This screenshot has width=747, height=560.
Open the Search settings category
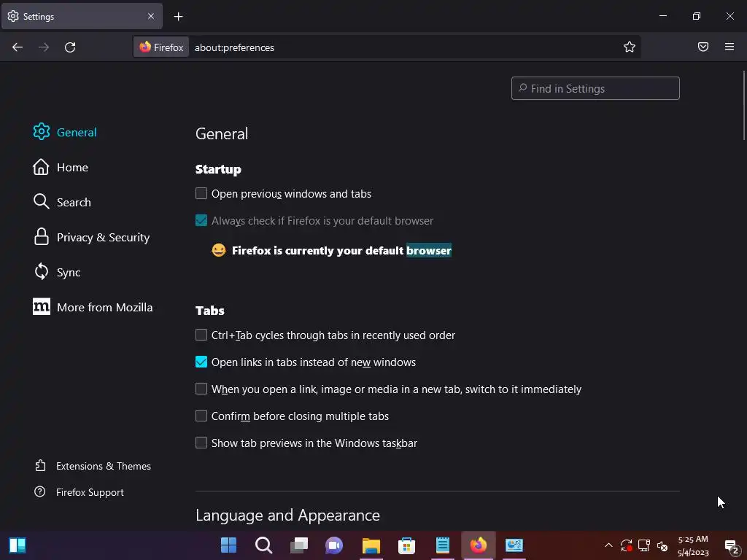(x=62, y=202)
